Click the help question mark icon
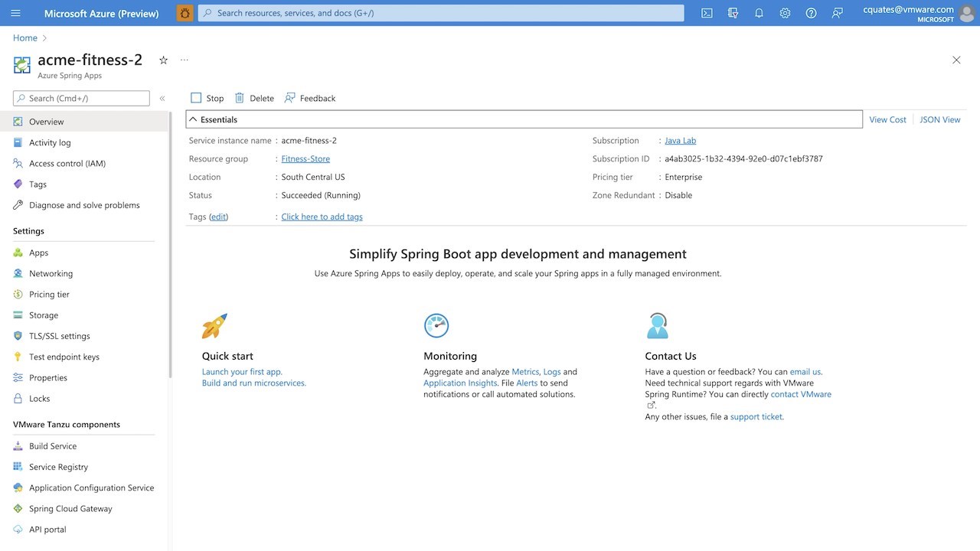 pyautogui.click(x=811, y=13)
